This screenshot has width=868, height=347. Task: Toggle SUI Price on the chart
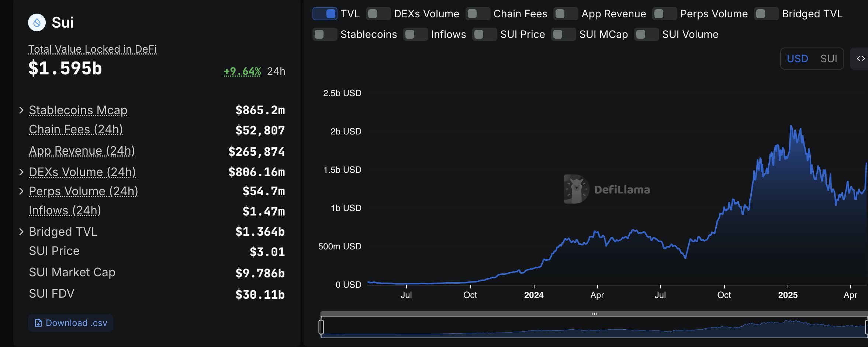(x=484, y=35)
